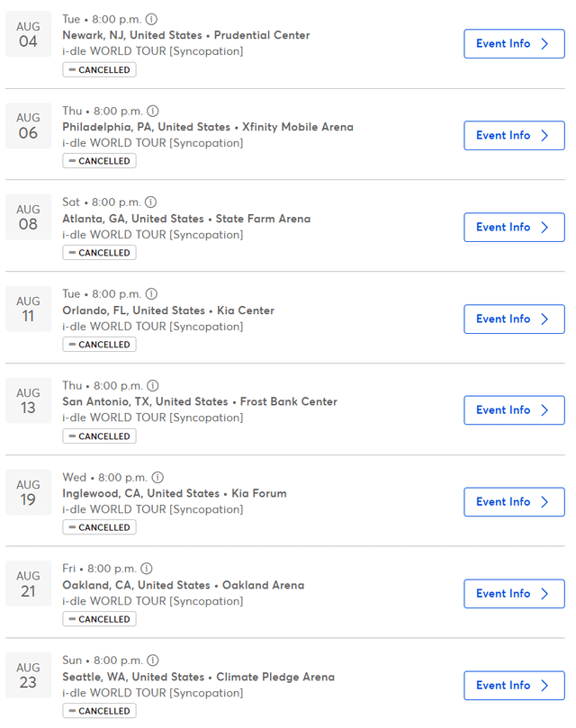Click info icon beside San Antonio show time
The image size is (576, 728).
tap(152, 385)
